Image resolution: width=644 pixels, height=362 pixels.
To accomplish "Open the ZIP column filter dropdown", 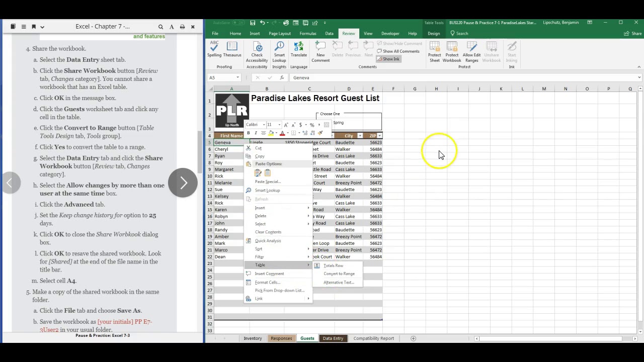I will pyautogui.click(x=379, y=136).
